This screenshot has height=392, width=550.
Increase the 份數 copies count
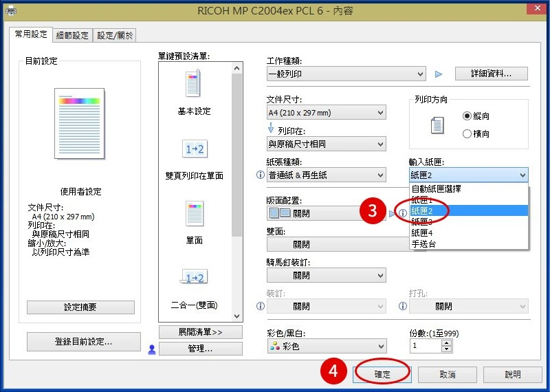[446, 343]
